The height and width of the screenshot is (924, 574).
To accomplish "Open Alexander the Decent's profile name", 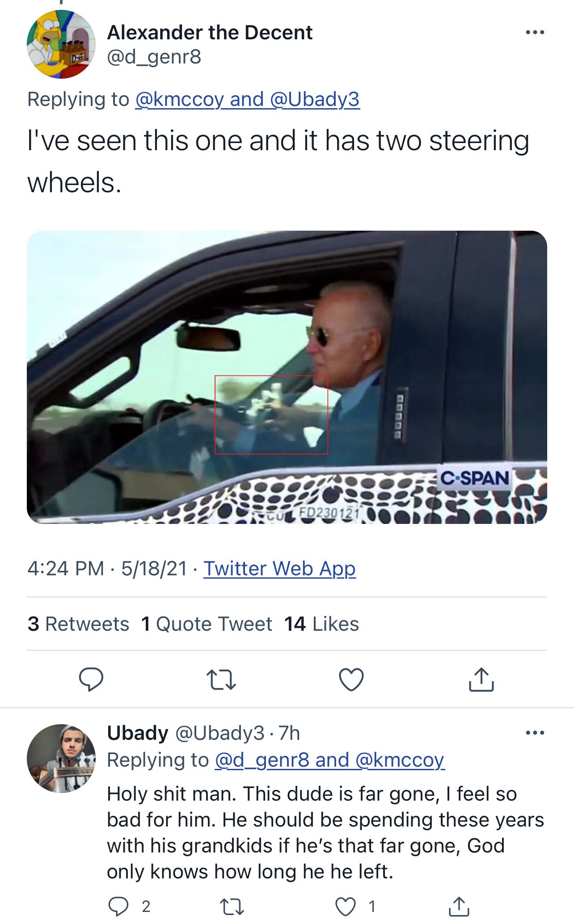I will 210,33.
